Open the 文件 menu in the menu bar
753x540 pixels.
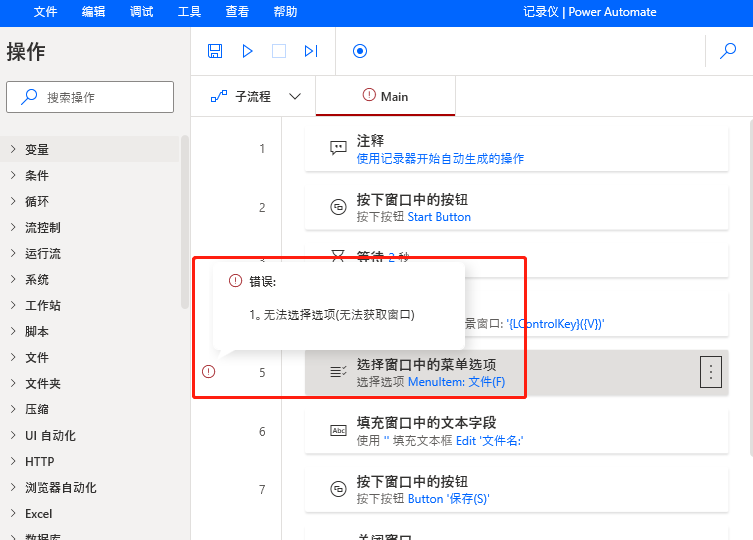coord(45,12)
